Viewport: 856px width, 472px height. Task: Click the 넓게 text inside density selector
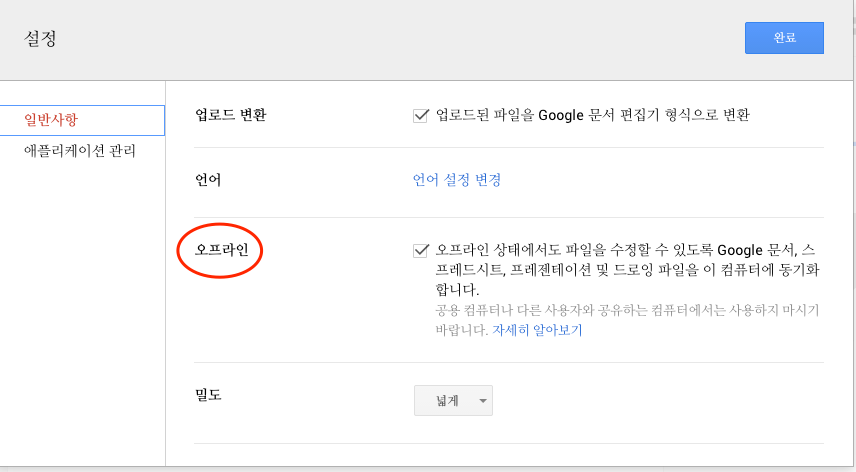(447, 401)
